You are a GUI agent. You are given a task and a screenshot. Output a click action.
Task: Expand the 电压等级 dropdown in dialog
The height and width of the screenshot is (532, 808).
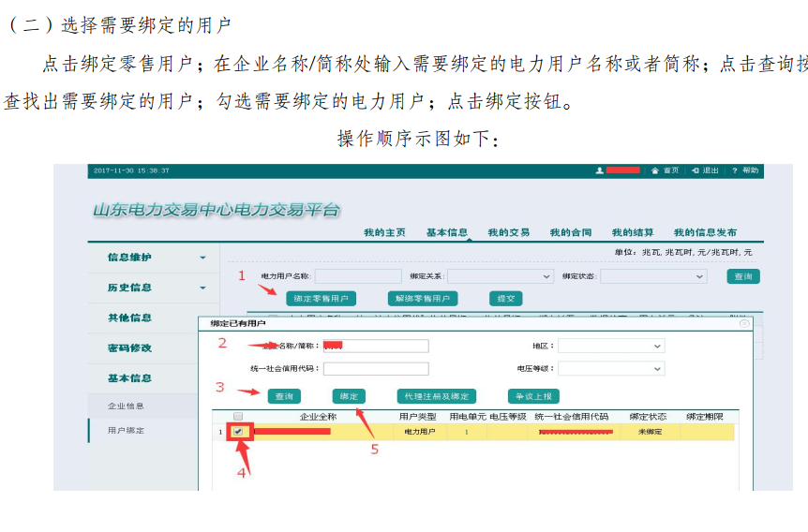(611, 369)
